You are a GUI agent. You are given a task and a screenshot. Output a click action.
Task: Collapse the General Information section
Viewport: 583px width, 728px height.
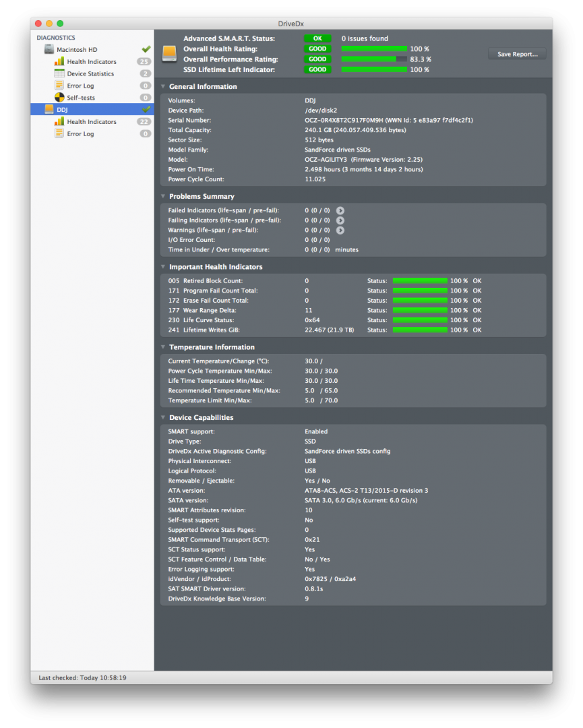(x=163, y=87)
